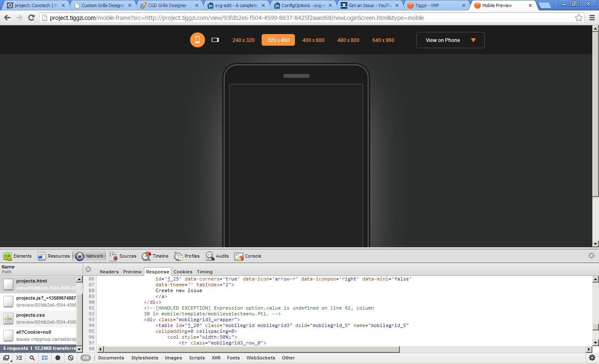Screen dimensions: 599x364
Task: Undock DevTools into separate window
Action: tap(6, 358)
